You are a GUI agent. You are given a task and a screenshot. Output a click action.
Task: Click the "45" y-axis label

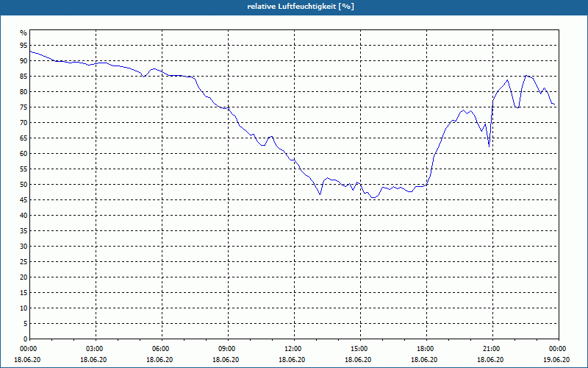[x=24, y=199]
